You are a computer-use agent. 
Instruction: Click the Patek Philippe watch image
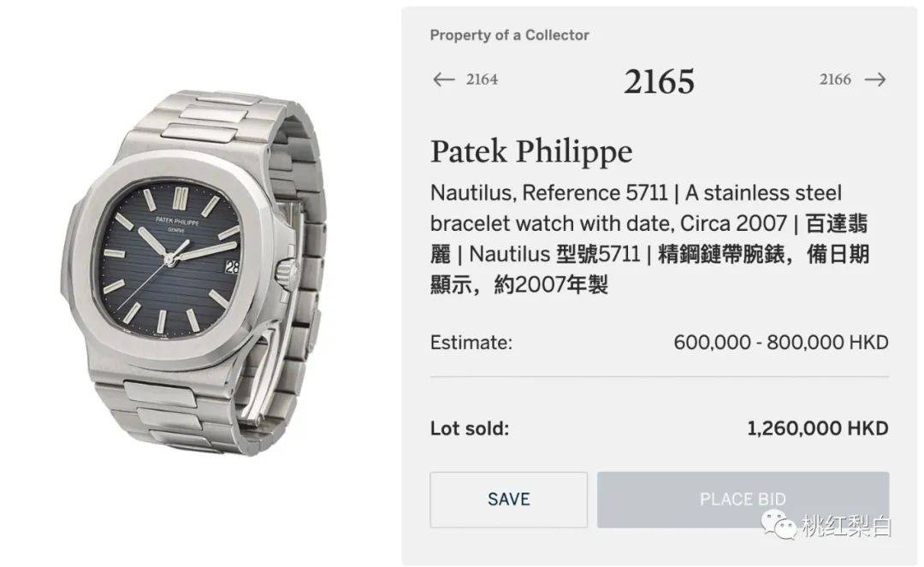(194, 272)
